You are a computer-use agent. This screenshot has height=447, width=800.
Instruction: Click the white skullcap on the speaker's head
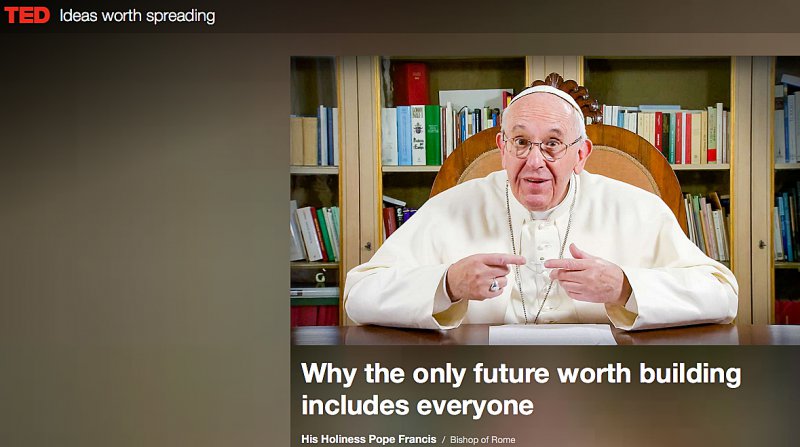click(546, 97)
